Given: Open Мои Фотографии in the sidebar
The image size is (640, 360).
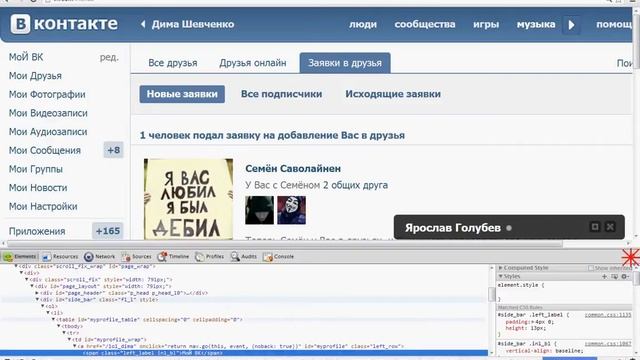Looking at the screenshot, I should [47, 94].
